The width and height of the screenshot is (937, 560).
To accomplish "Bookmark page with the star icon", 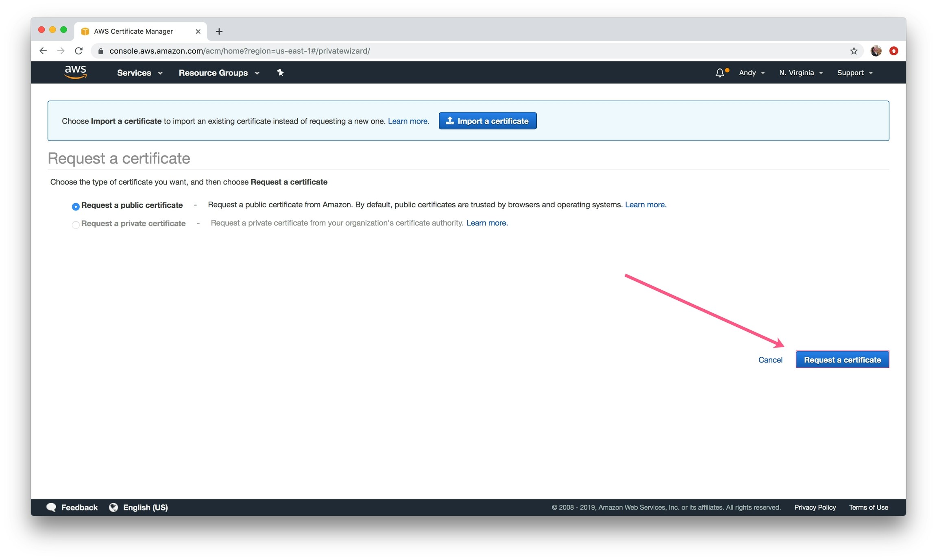I will (x=853, y=51).
